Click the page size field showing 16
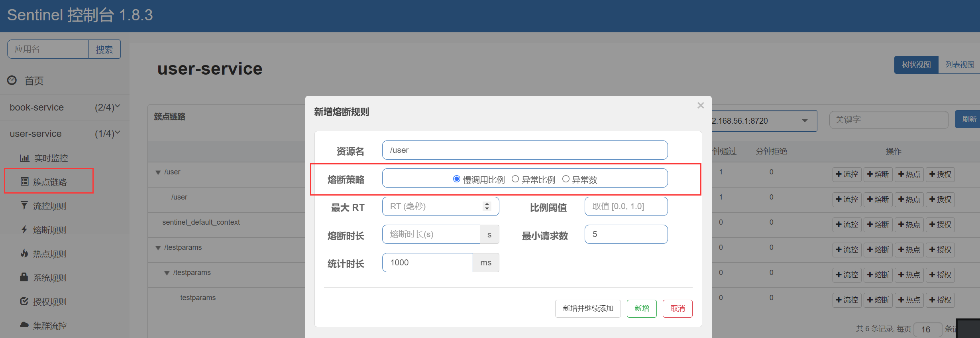Image resolution: width=980 pixels, height=338 pixels. point(928,330)
